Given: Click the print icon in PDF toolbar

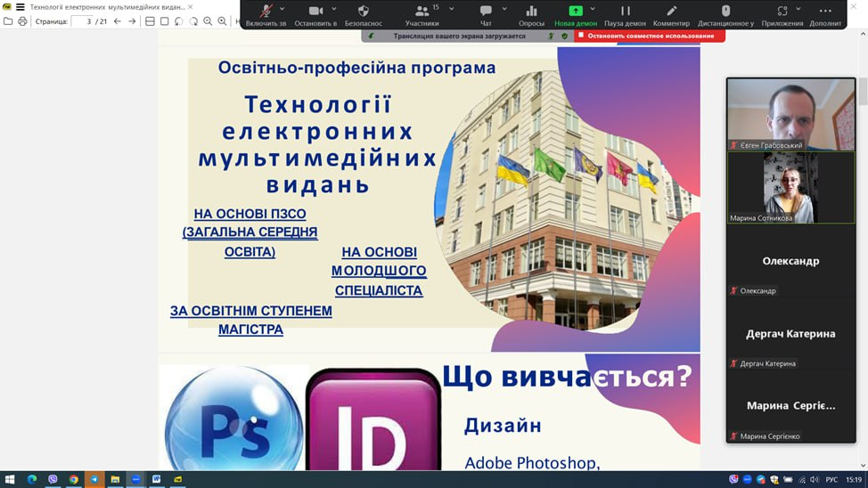Looking at the screenshot, I should point(22,21).
